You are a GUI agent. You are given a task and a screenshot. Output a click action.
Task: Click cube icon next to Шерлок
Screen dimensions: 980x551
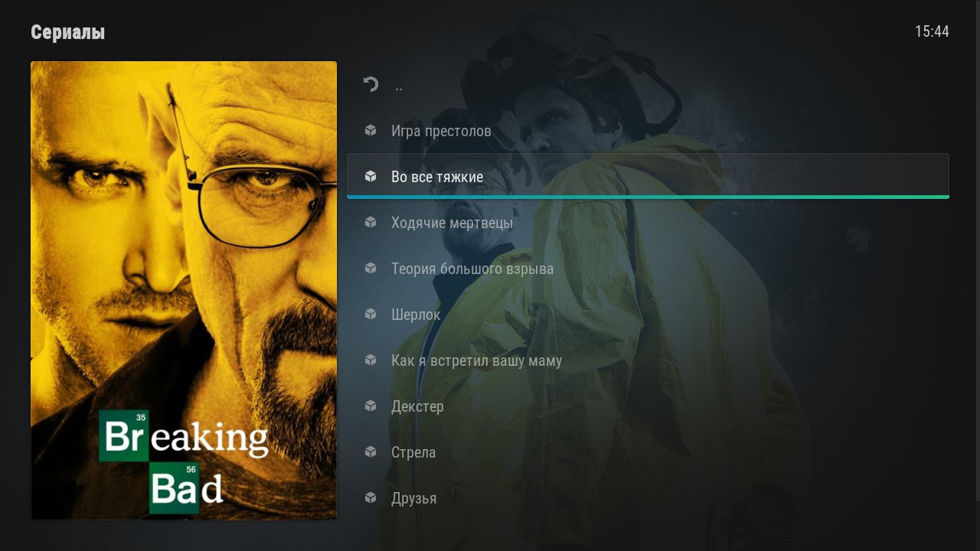click(371, 315)
